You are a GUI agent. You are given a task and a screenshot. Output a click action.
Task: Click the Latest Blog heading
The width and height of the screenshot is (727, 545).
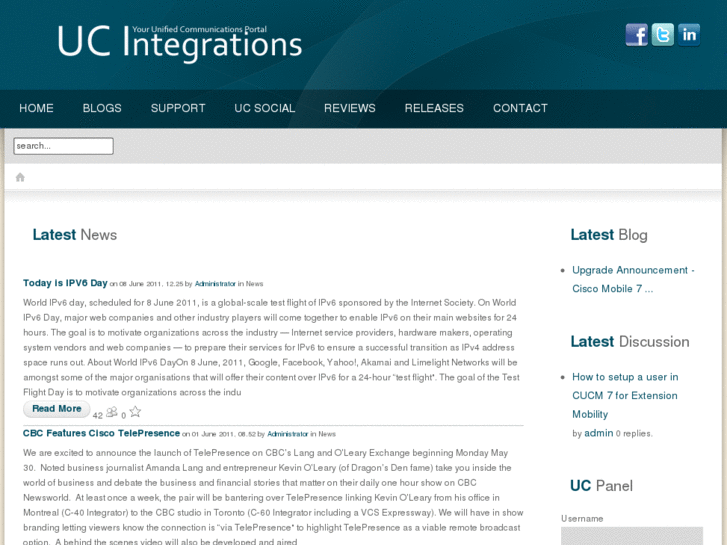tap(609, 235)
